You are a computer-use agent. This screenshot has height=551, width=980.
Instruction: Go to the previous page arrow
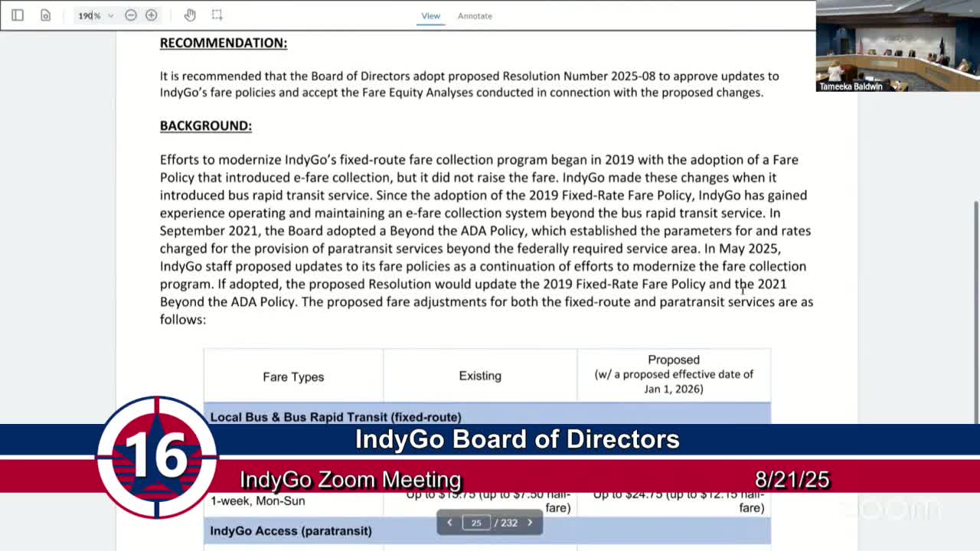pos(449,523)
